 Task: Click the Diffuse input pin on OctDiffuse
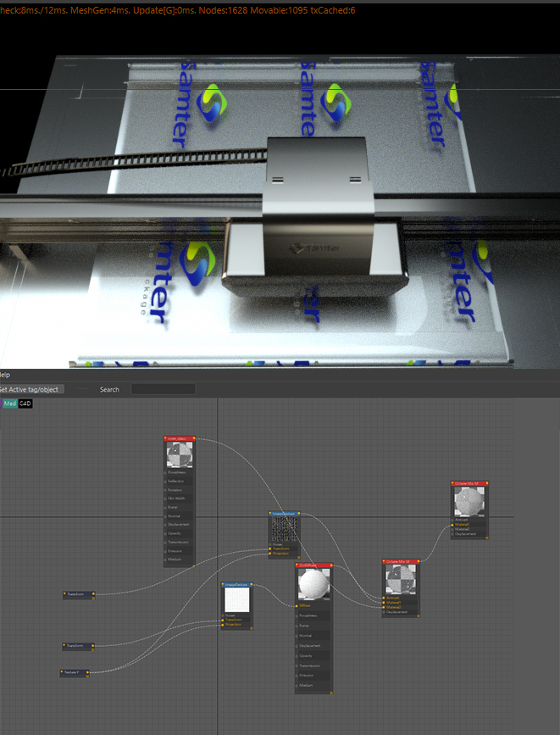tap(297, 606)
